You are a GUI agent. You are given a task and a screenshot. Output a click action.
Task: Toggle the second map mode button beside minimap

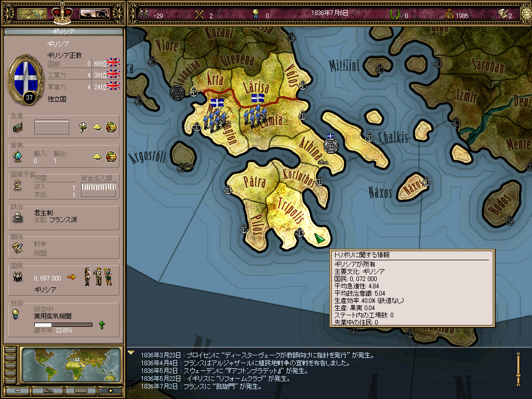click(x=10, y=357)
